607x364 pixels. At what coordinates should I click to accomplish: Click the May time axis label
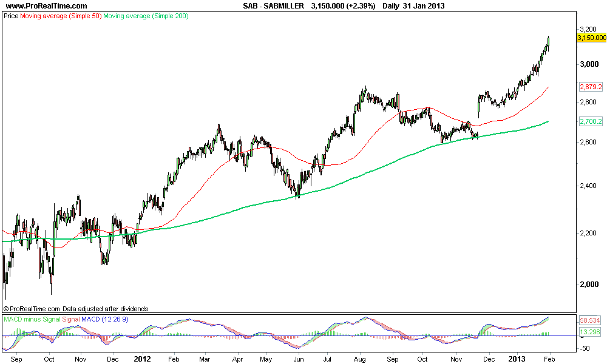pos(266,359)
